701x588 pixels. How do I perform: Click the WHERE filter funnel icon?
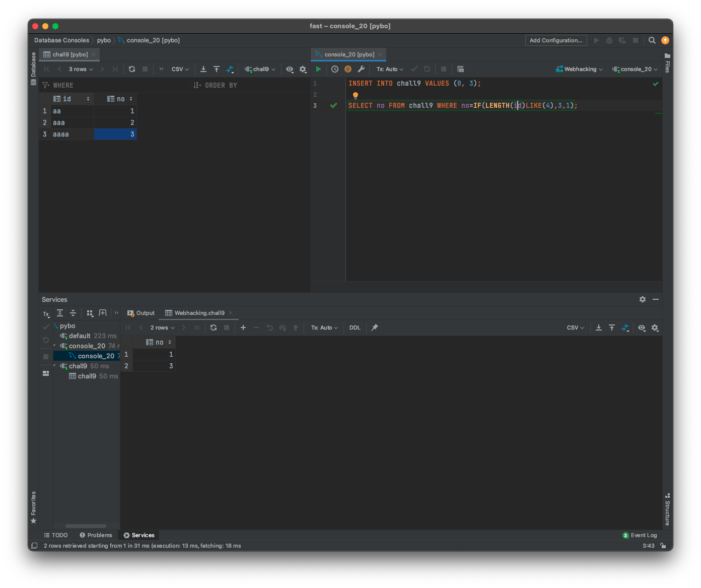coord(46,85)
